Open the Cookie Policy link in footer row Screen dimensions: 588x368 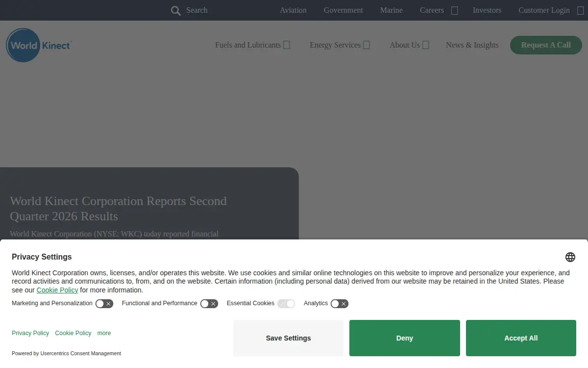[x=73, y=333]
